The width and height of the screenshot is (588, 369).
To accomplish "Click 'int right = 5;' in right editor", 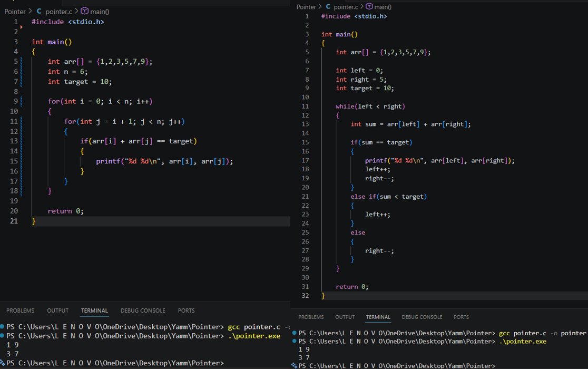I will tap(361, 79).
